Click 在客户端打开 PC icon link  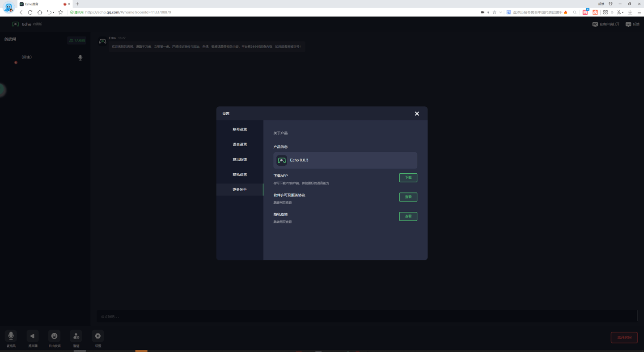pyautogui.click(x=606, y=24)
